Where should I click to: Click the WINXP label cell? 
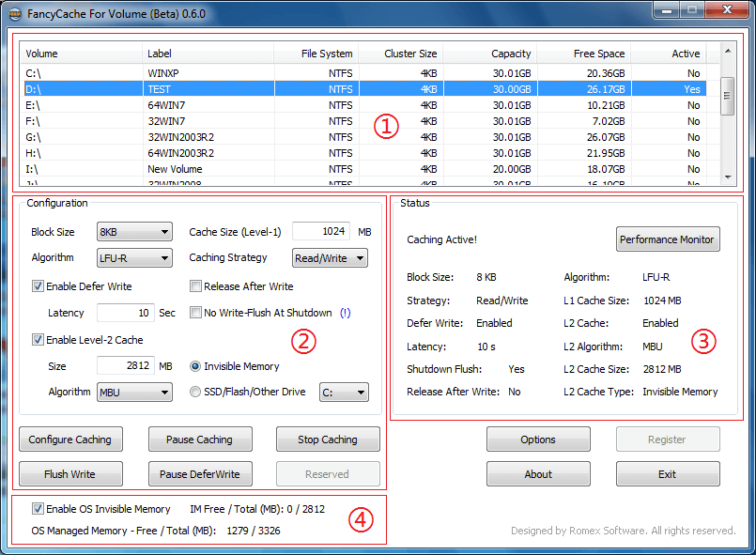tap(163, 73)
